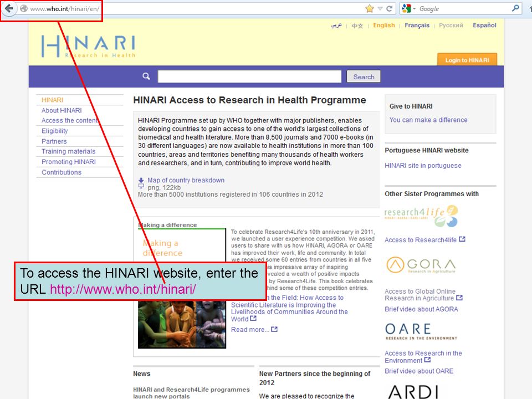This screenshot has height=399, width=532.
Task: Open Access to Research in the Environment link
Action: click(x=423, y=356)
